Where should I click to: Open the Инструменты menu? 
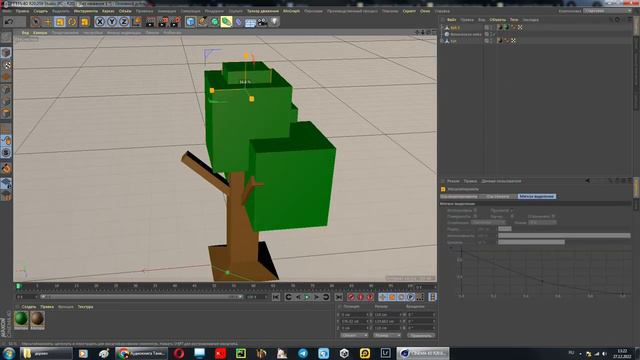(x=86, y=11)
